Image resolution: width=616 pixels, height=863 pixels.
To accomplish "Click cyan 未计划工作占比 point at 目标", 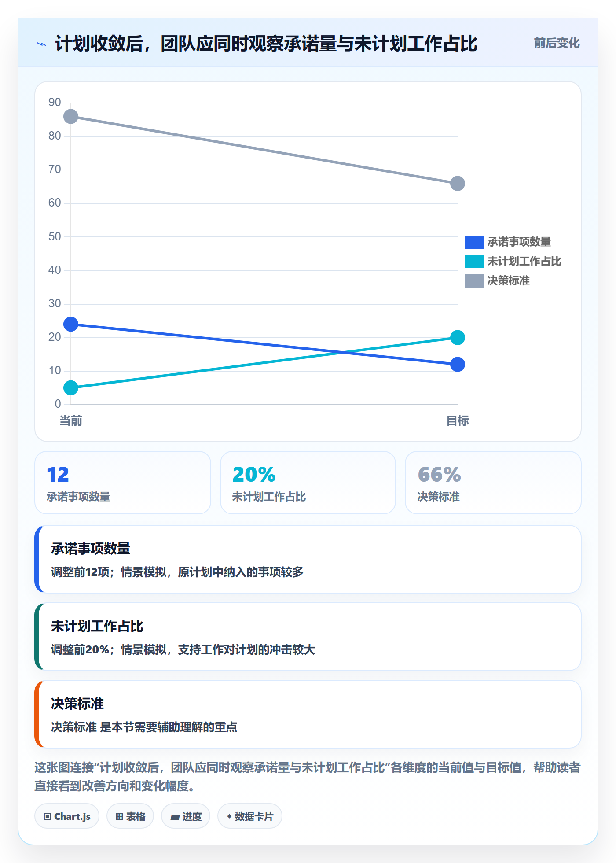I will (x=458, y=338).
